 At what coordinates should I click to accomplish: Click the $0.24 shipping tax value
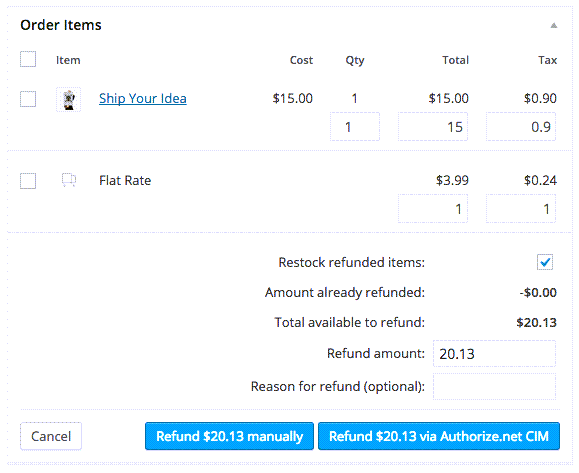pyautogui.click(x=541, y=181)
